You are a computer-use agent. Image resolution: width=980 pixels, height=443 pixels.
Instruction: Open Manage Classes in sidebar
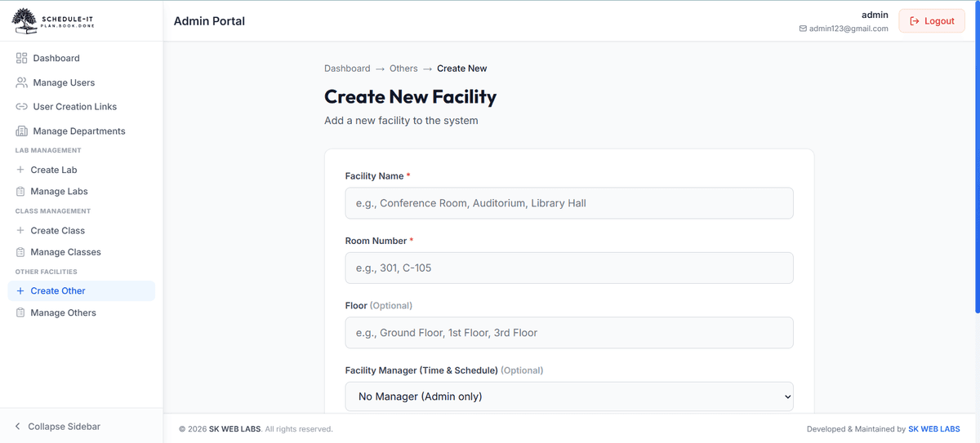pyautogui.click(x=82, y=252)
